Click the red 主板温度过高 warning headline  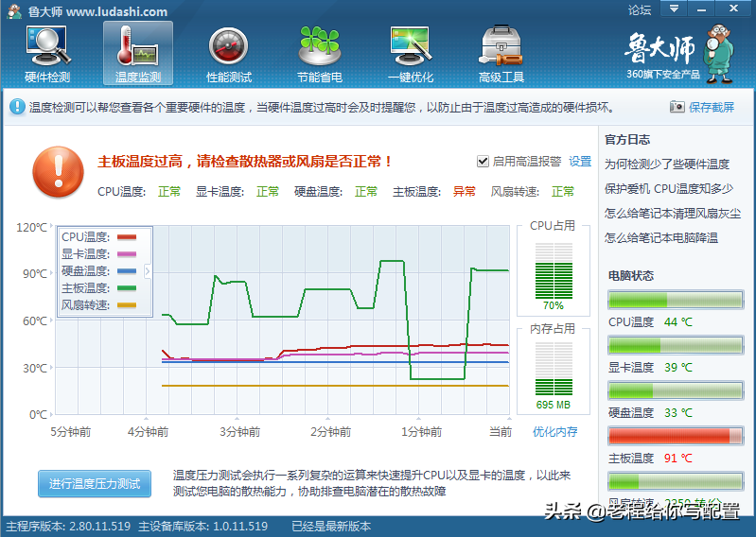tap(245, 162)
